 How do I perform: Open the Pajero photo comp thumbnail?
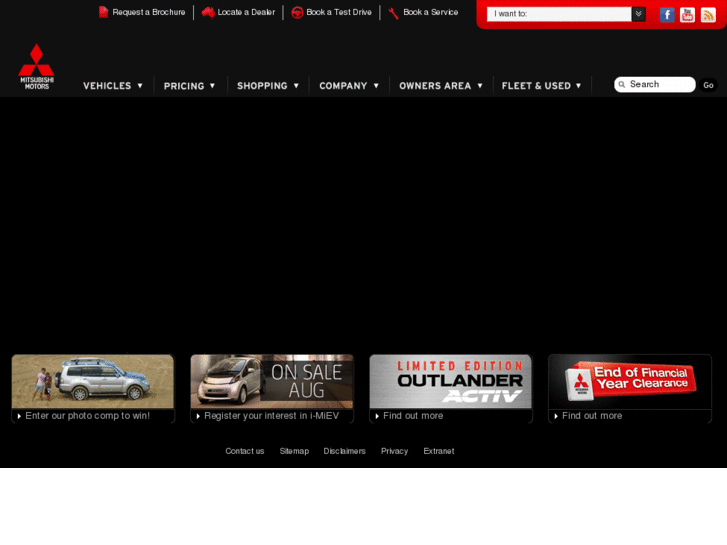coord(93,381)
